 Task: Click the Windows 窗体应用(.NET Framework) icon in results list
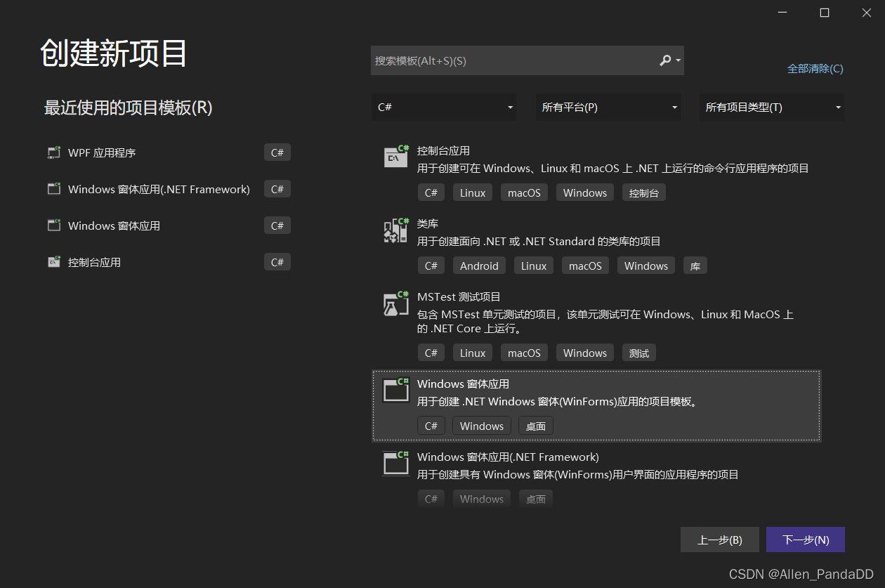(396, 463)
